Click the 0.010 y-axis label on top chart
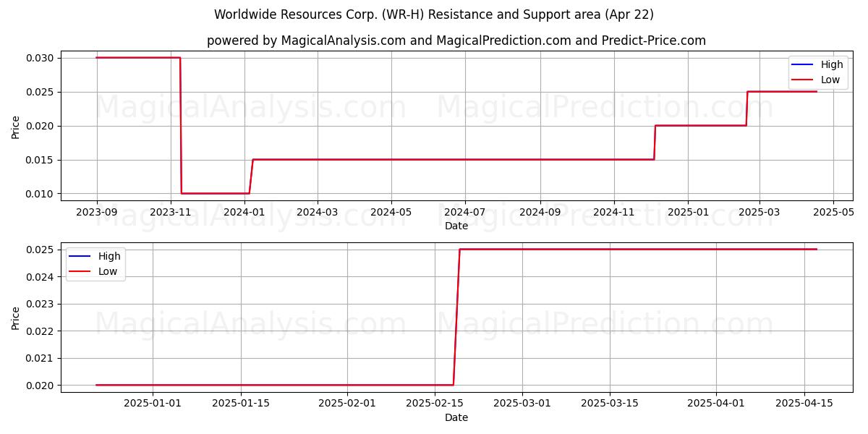This screenshot has width=868, height=434. point(41,194)
